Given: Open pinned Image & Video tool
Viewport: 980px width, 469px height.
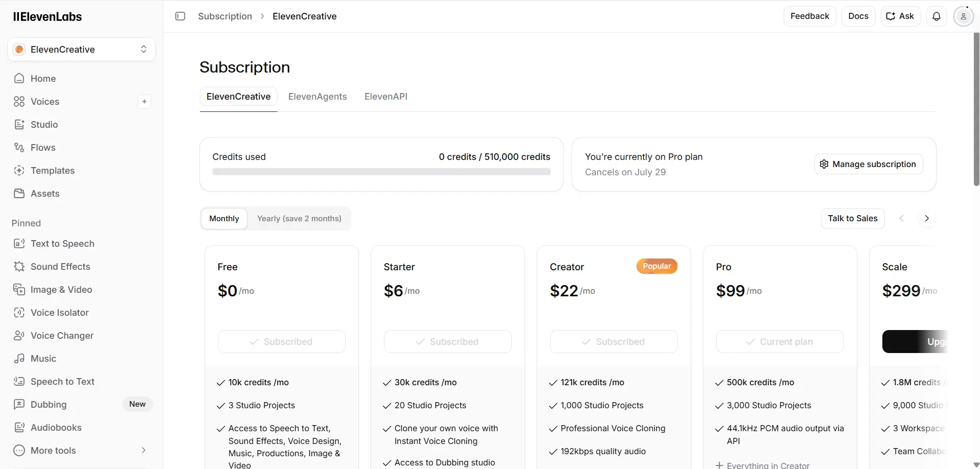Looking at the screenshot, I should [x=81, y=290].
